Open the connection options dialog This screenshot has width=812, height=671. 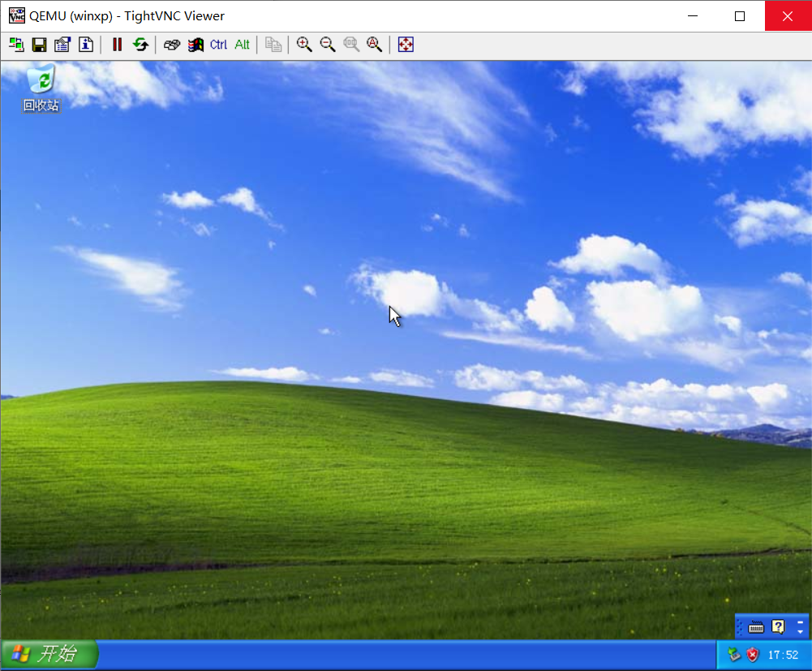62,45
